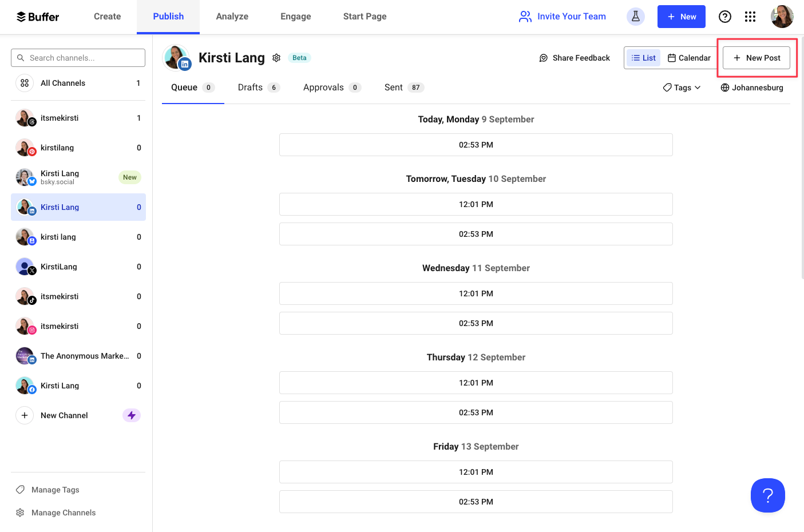Click the Invite Your Team link

[x=563, y=17]
